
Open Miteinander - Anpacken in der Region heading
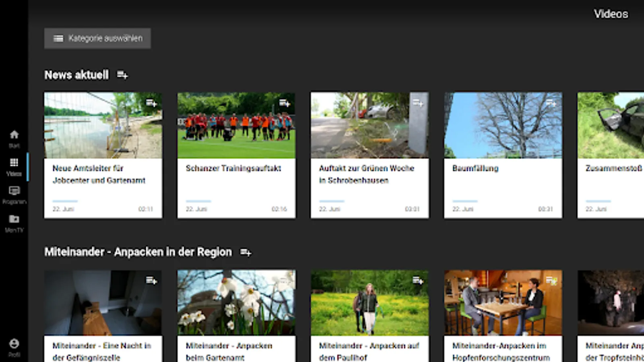tap(138, 252)
